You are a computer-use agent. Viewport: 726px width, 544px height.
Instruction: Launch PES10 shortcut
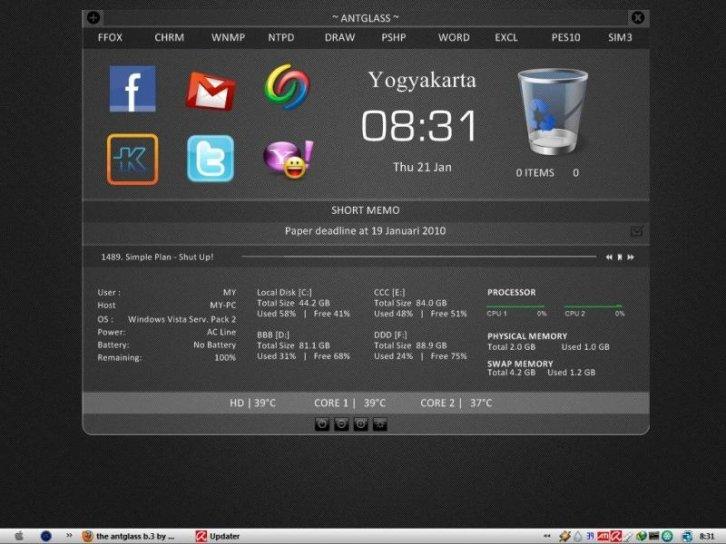click(566, 38)
